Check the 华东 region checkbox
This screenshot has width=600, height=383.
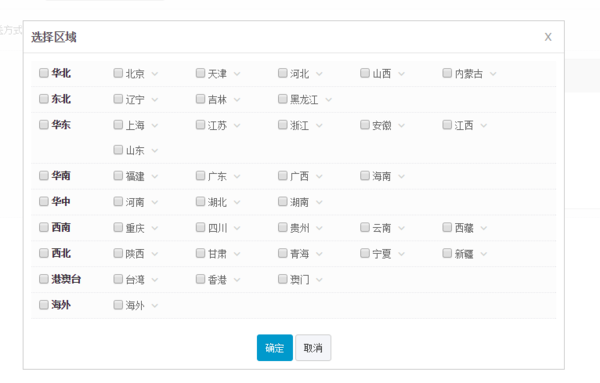pos(44,124)
